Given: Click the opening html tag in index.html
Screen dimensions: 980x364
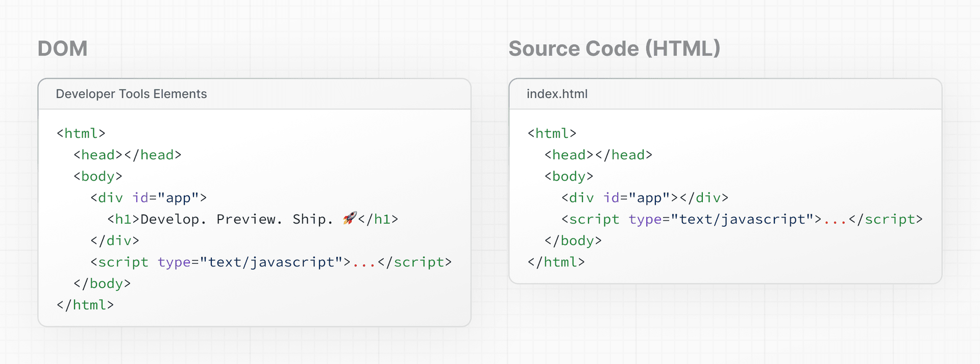Looking at the screenshot, I should 552,133.
